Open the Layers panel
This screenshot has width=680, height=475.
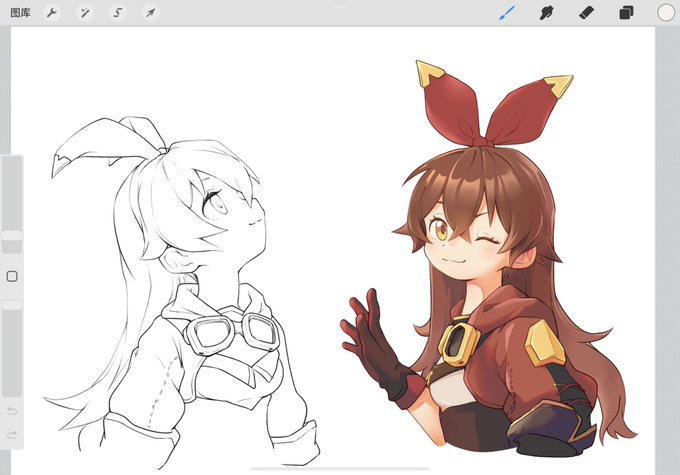coord(626,13)
